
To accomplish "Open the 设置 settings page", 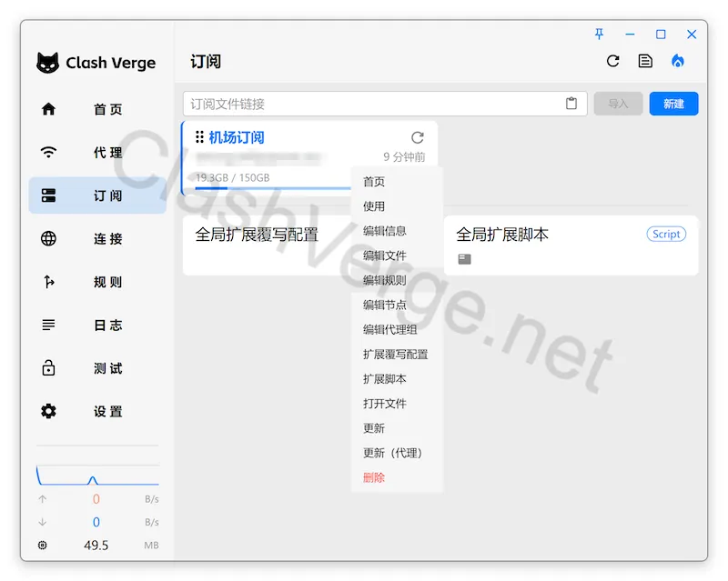I will (97, 411).
